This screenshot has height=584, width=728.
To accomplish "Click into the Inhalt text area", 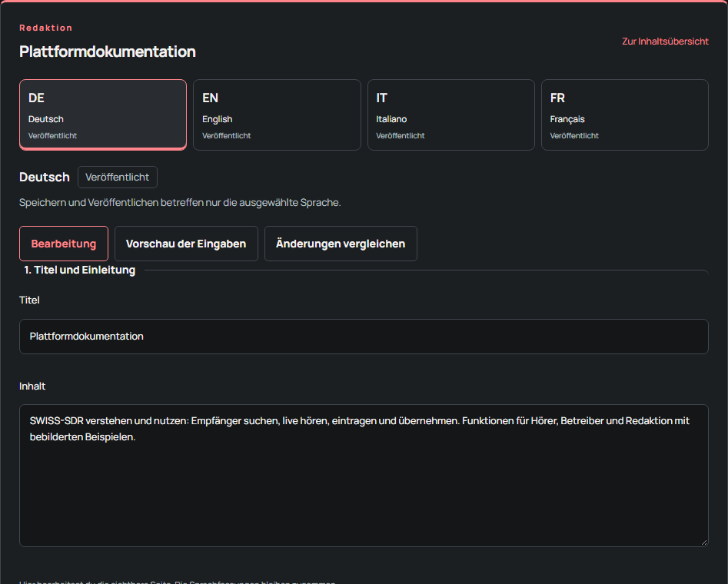I will 364,476.
